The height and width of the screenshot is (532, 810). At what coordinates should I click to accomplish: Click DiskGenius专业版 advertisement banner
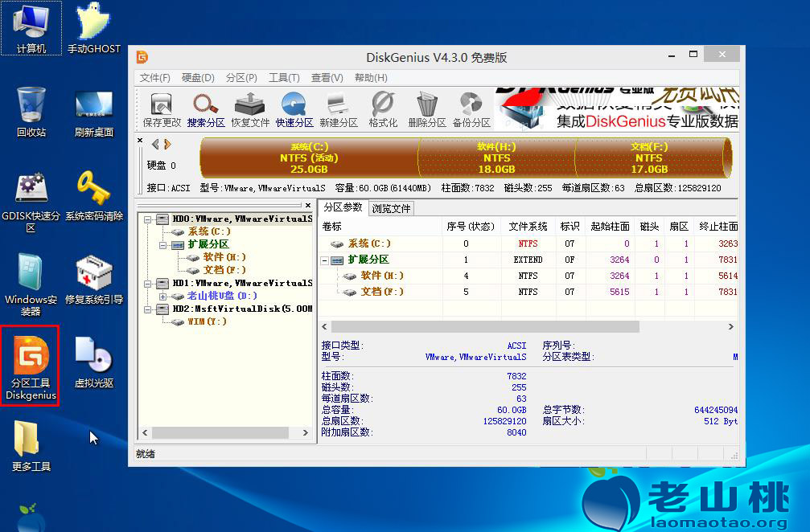click(x=617, y=108)
